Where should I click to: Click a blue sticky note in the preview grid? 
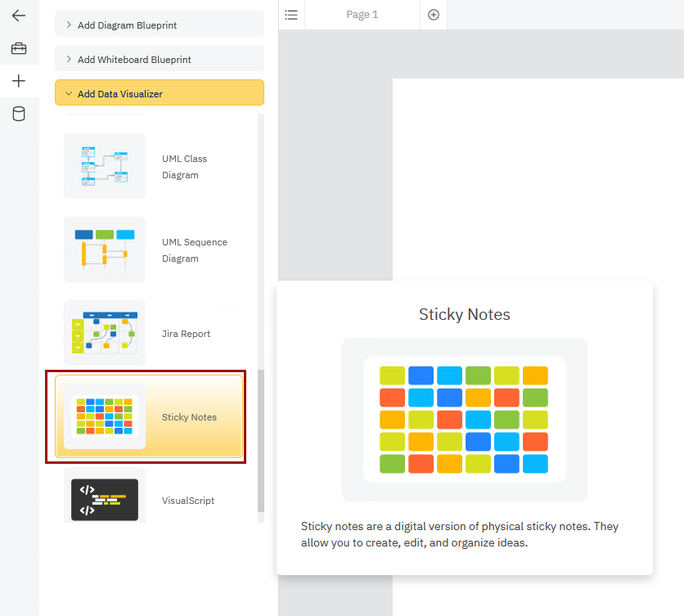(421, 375)
